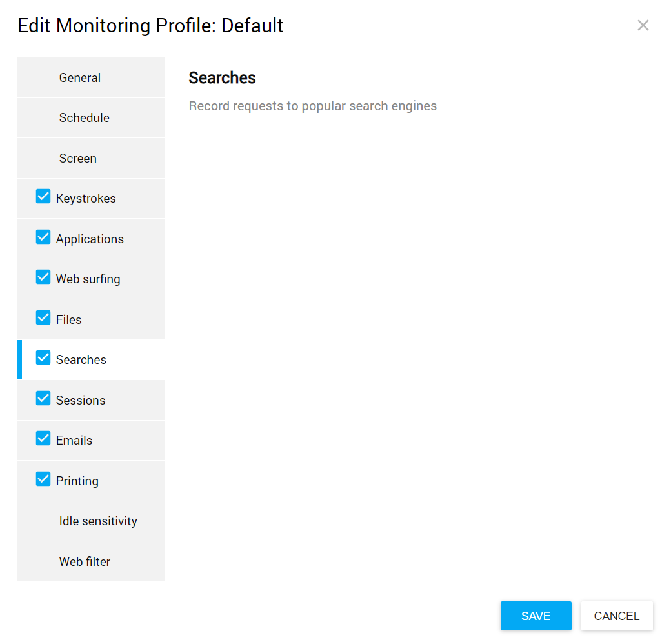Go to the Idle sensitivity section
Screen dimensions: 671x644
(98, 521)
